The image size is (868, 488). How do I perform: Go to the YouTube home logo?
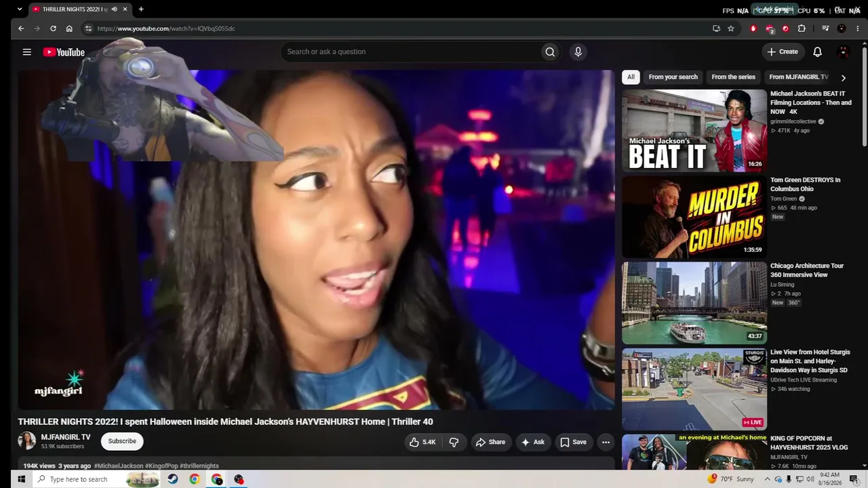[x=64, y=52]
